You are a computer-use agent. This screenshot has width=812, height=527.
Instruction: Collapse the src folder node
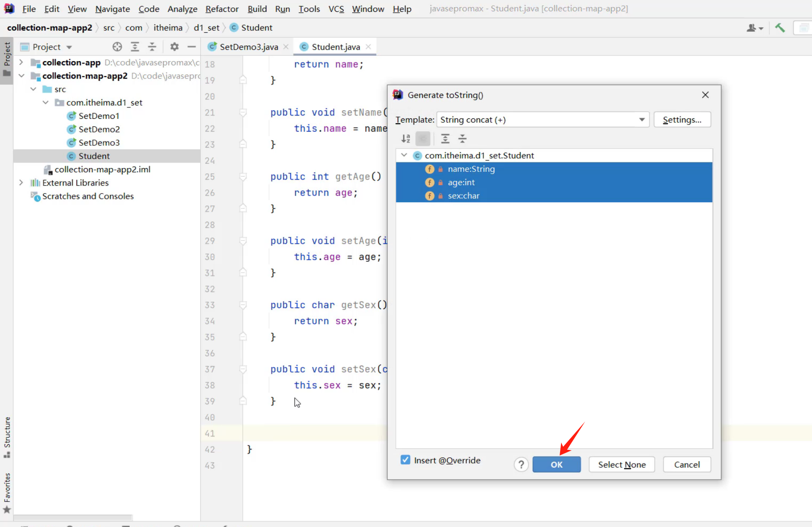[33, 89]
